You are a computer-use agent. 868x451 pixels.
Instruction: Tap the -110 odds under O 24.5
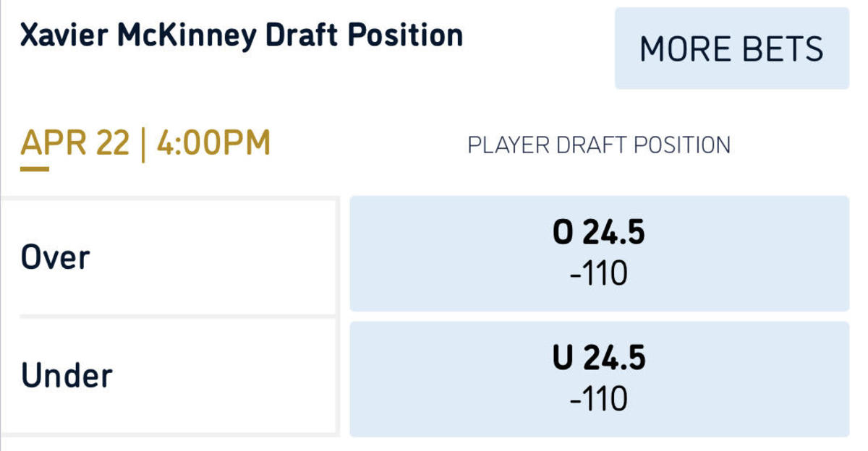(x=599, y=275)
